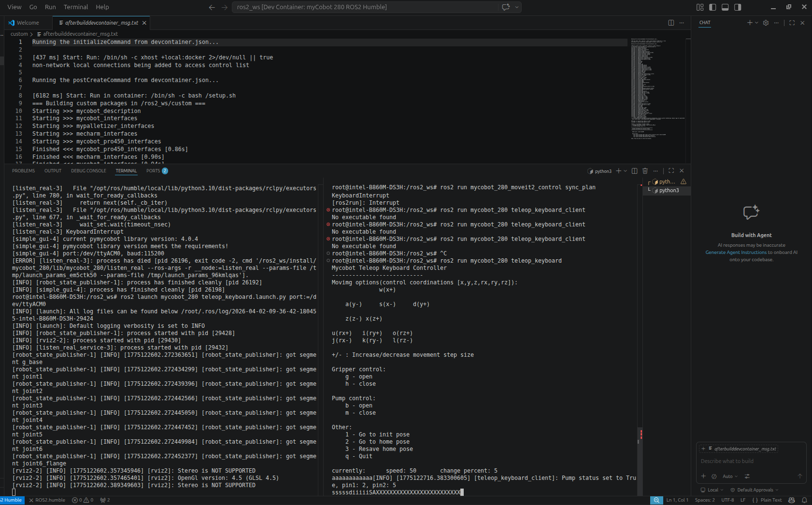The image size is (812, 505).
Task: Switch to the DEBUG CONSOLE panel tab
Action: pos(88,171)
